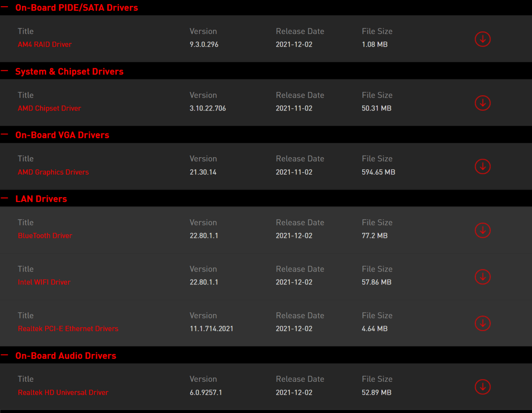Download the Intel WIFI Driver

pos(483,277)
